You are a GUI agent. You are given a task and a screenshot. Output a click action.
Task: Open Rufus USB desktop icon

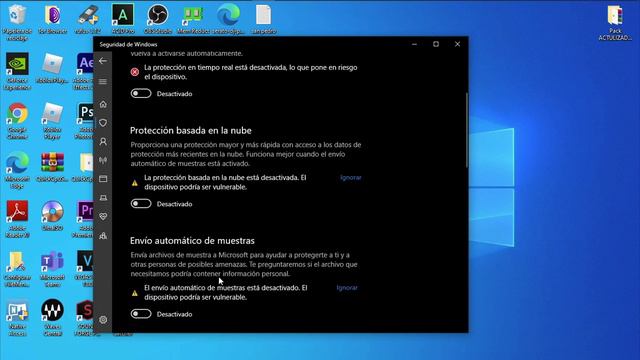[x=87, y=20]
